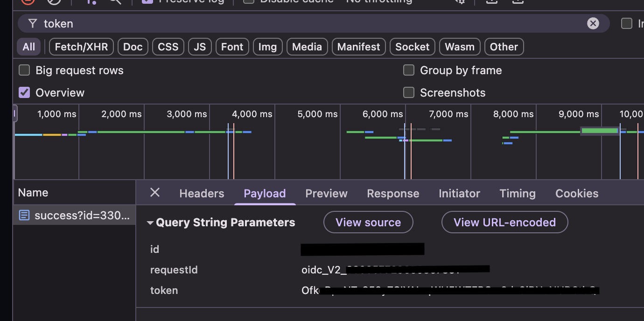The image size is (644, 321).
Task: Select the 'All' request type filter
Action: (x=28, y=47)
